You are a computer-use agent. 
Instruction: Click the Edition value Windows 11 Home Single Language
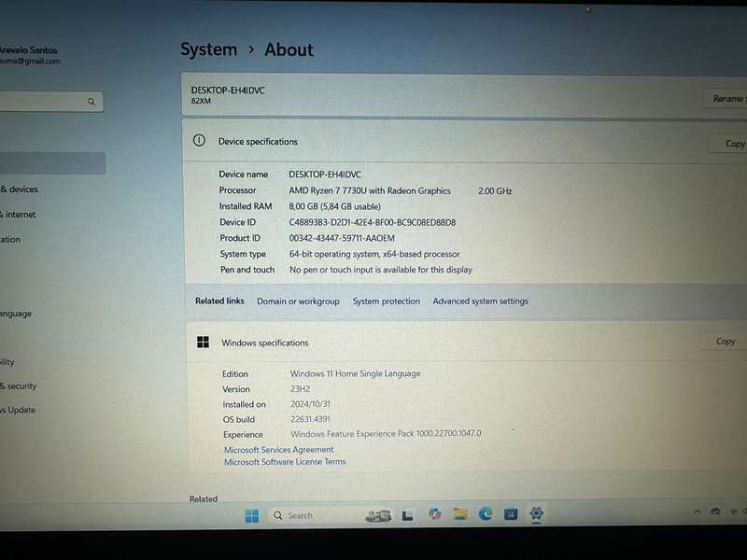[356, 374]
